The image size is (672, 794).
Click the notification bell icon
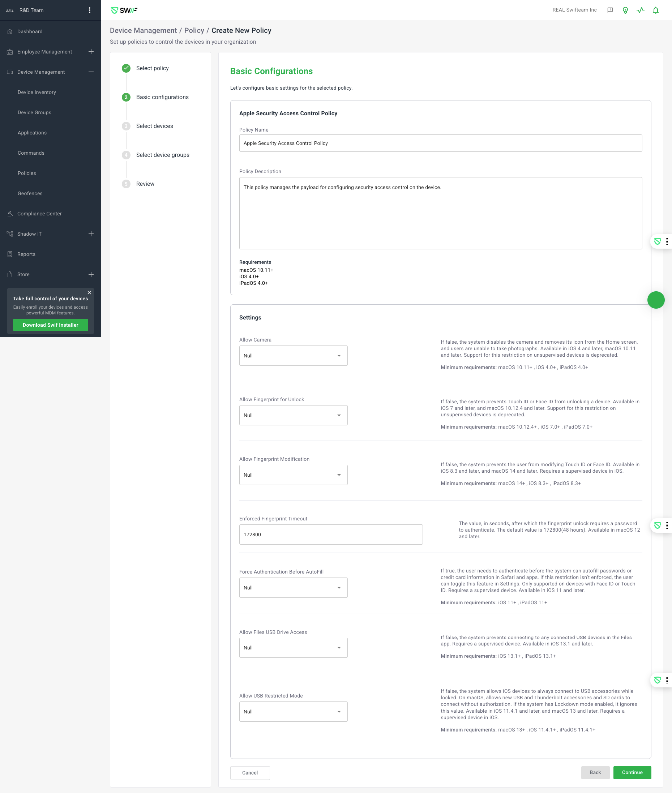point(655,10)
